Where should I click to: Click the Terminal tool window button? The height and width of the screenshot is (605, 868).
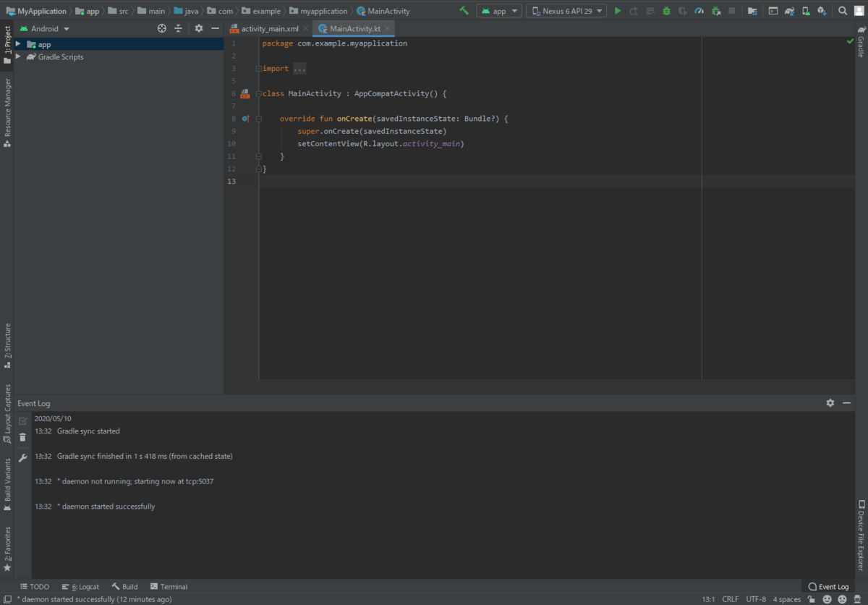click(x=169, y=586)
